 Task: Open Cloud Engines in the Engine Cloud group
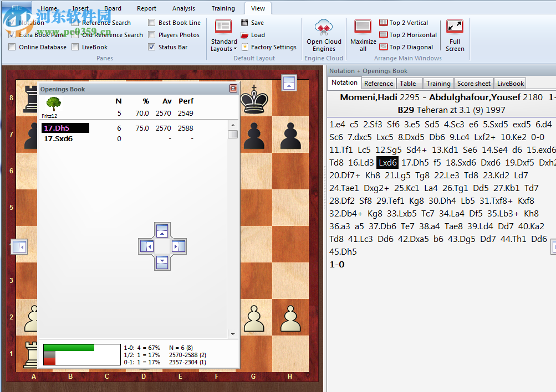pyautogui.click(x=324, y=33)
